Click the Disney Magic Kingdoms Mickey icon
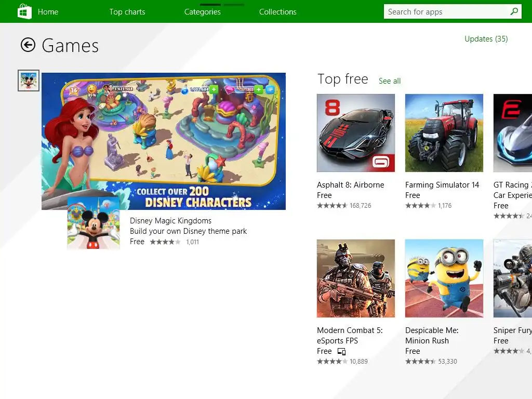 click(x=94, y=223)
